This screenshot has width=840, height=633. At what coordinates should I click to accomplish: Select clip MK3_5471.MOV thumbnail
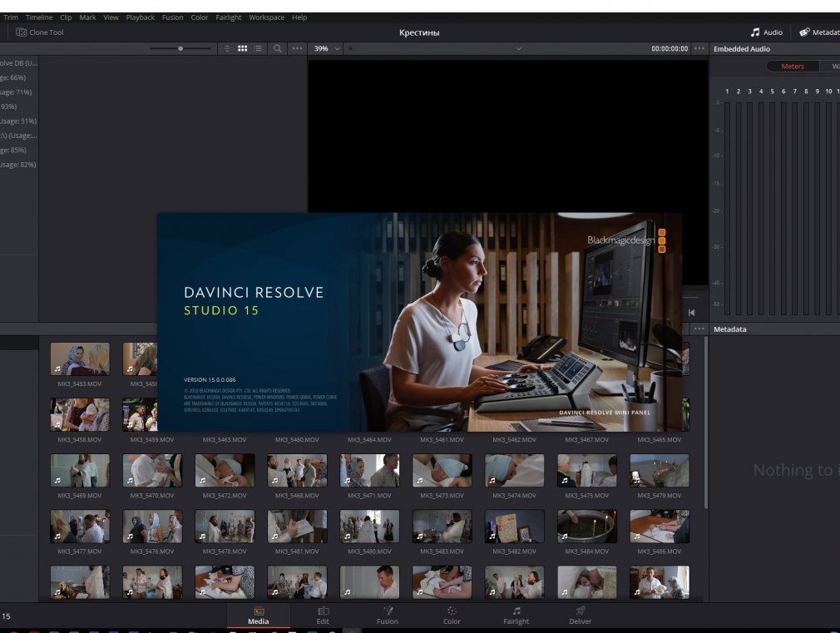tap(369, 470)
